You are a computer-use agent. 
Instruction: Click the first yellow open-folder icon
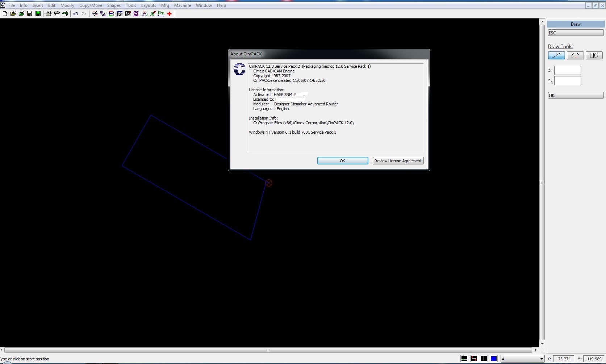click(13, 13)
